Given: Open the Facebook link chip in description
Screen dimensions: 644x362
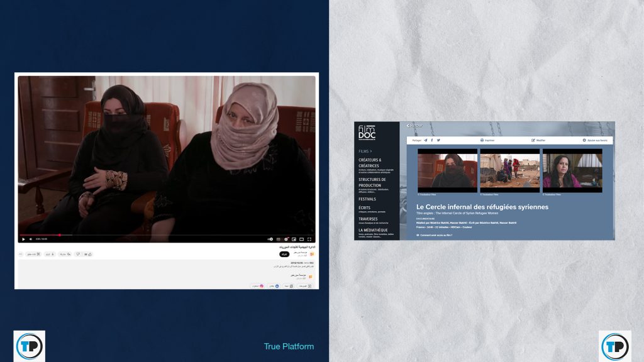Looking at the screenshot, I should click(274, 286).
